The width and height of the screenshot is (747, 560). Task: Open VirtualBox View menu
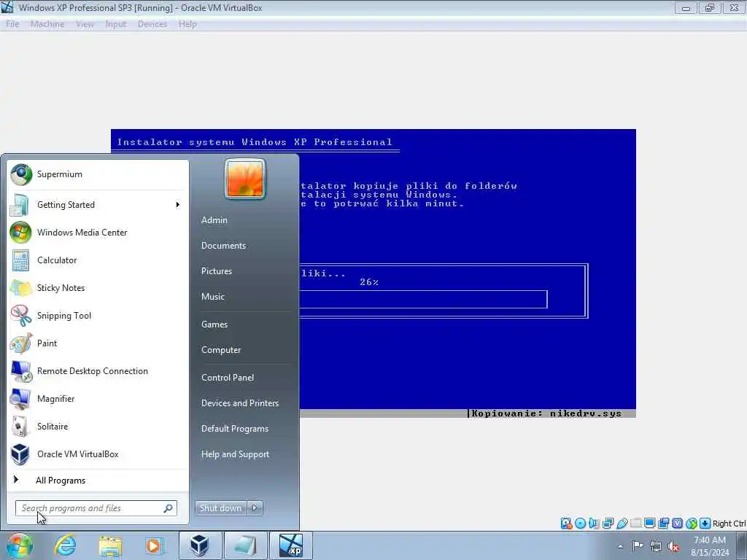click(85, 24)
